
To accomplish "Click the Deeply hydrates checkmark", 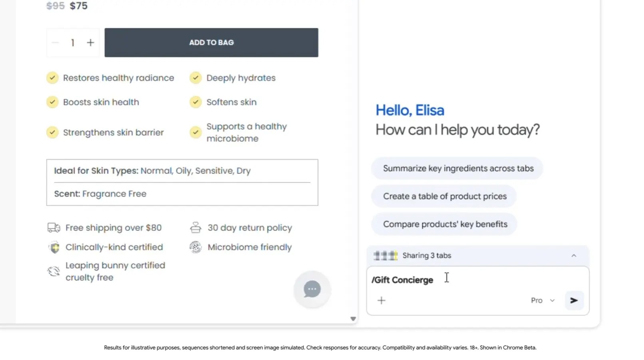I will coord(195,78).
